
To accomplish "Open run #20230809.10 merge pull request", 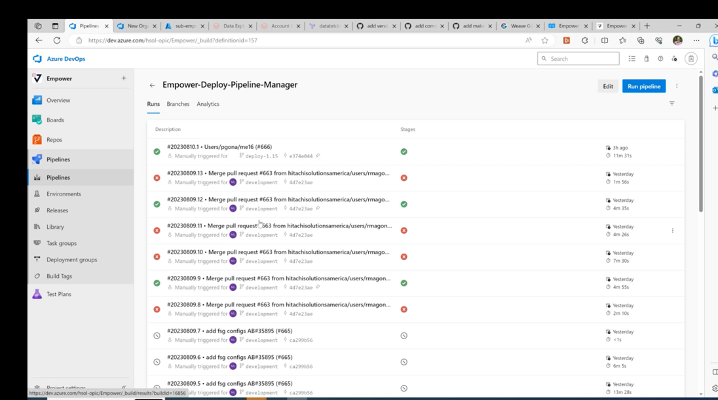I will (x=278, y=252).
